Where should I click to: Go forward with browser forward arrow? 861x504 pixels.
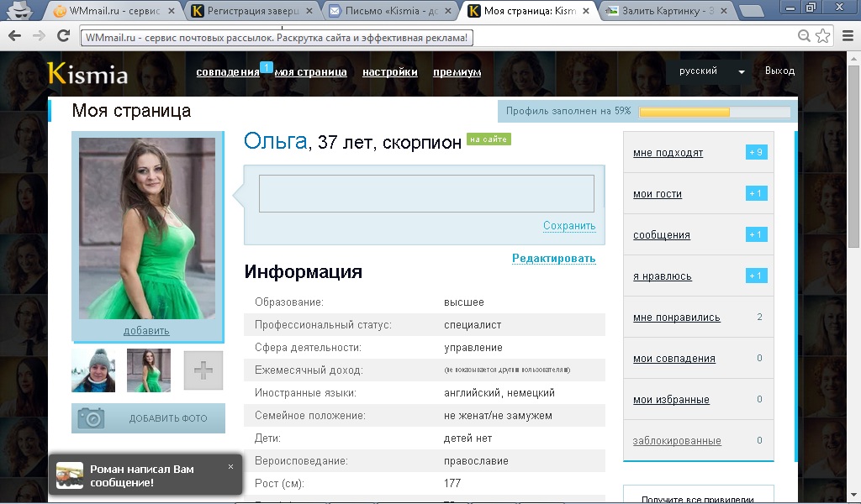coord(39,35)
